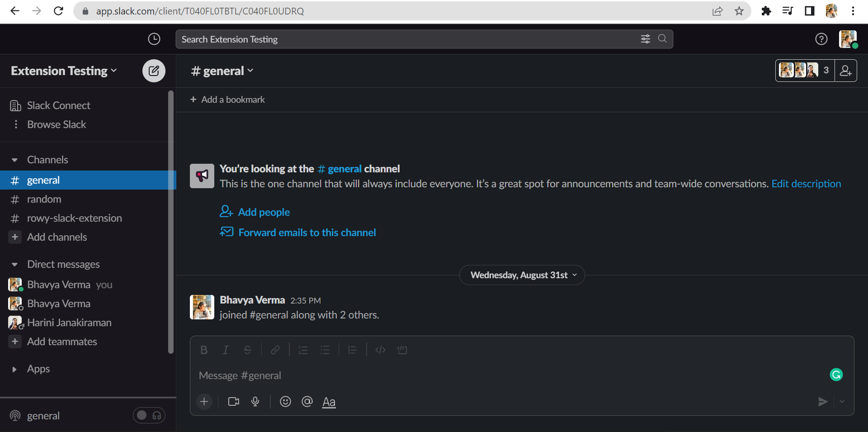Viewport: 868px width, 432px height.
Task: Record an audio clip with microphone icon
Action: click(x=255, y=402)
